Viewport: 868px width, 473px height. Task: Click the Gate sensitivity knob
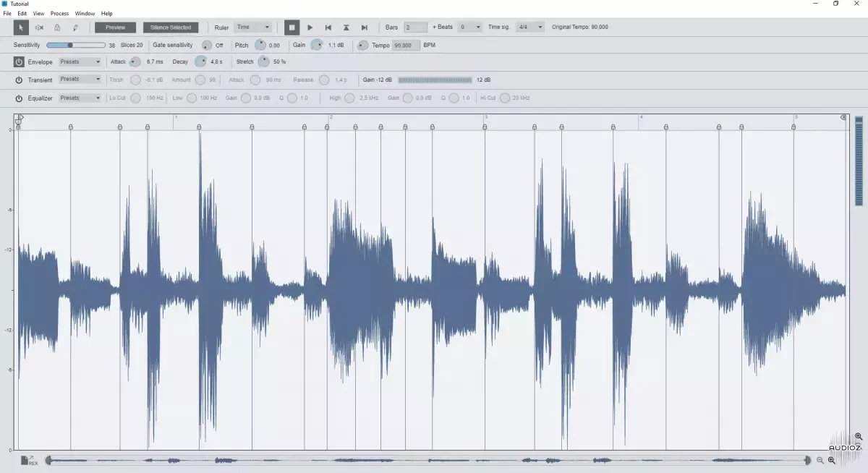pyautogui.click(x=207, y=45)
